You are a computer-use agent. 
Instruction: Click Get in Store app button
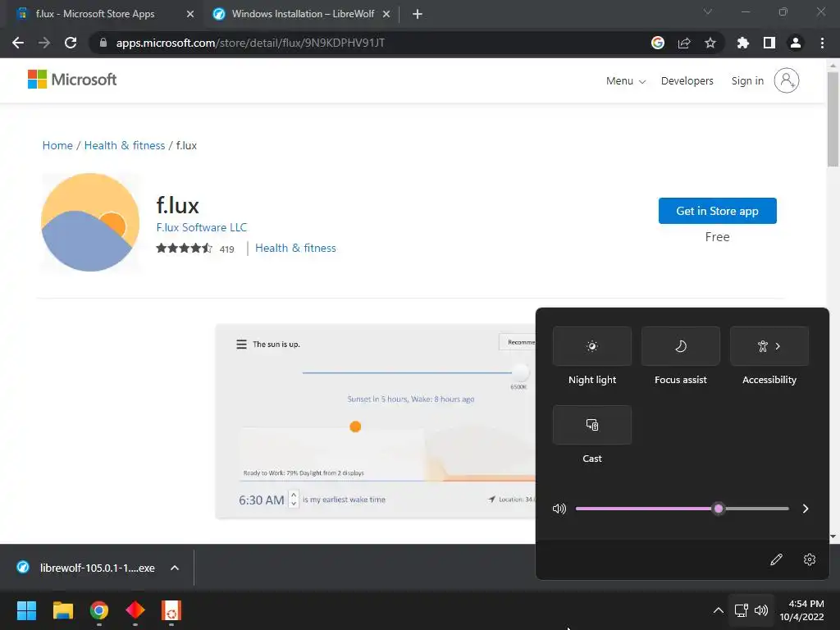click(717, 211)
